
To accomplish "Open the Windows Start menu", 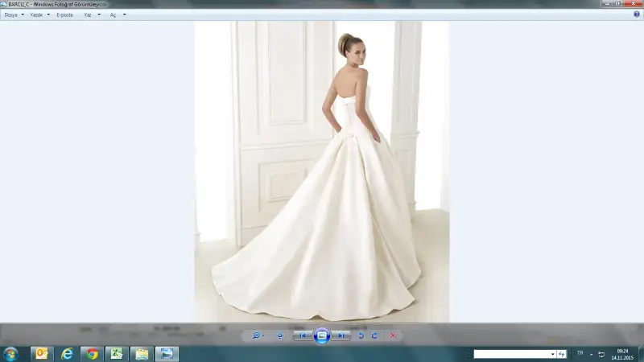I will [x=11, y=354].
